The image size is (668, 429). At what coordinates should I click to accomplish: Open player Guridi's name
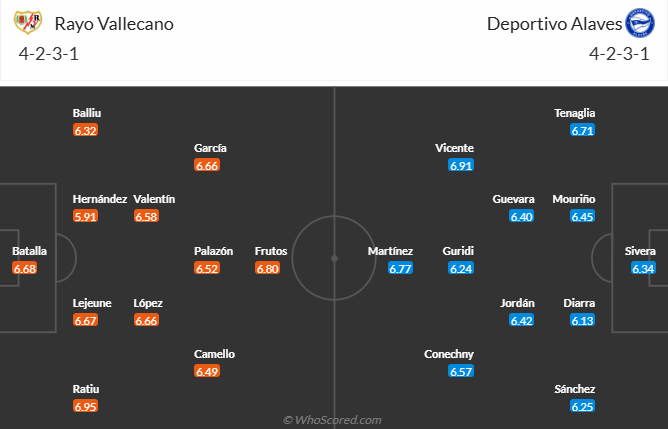coord(458,251)
